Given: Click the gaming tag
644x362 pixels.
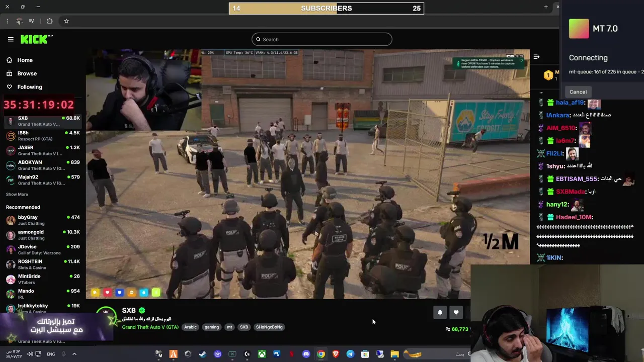Looking at the screenshot, I should 212,327.
